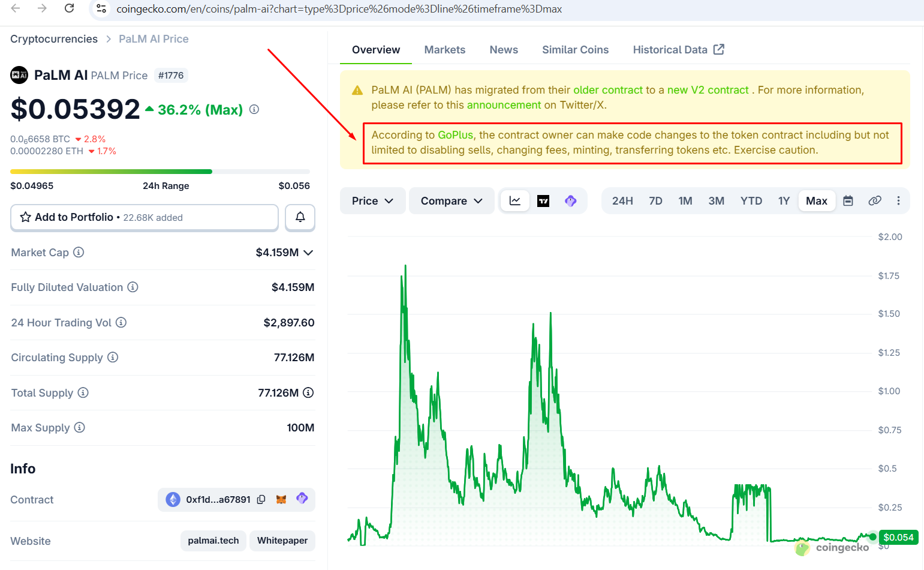Click the price alert bell icon
Viewport: 924px width, 570px height.
pos(300,217)
